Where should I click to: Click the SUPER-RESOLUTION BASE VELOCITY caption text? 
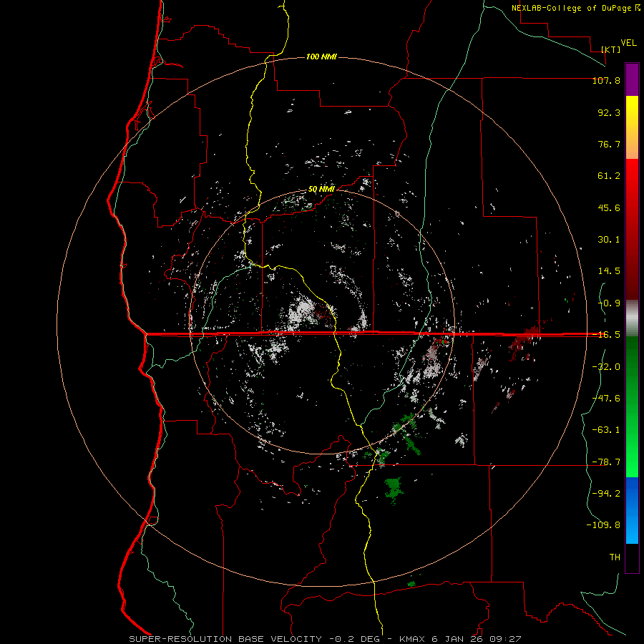coord(225,639)
